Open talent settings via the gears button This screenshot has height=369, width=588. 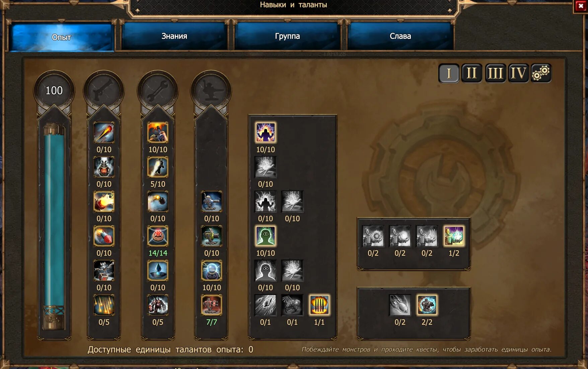tap(541, 73)
